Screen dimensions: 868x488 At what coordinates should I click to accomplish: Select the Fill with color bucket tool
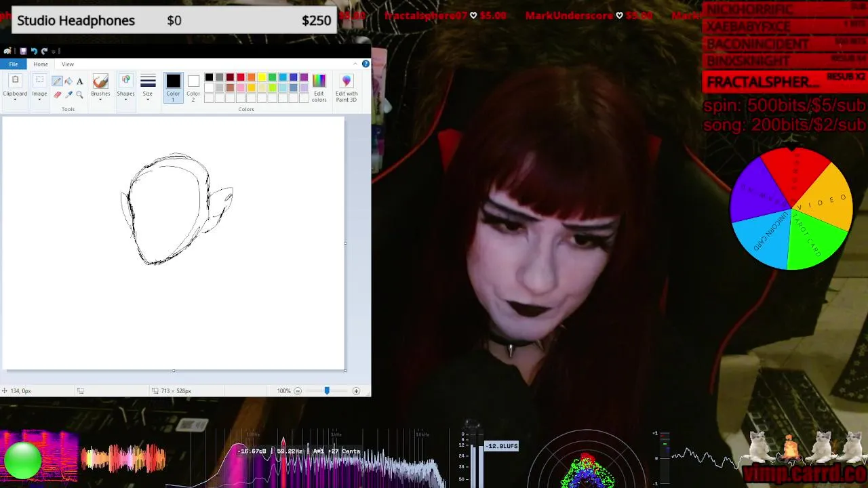point(68,81)
